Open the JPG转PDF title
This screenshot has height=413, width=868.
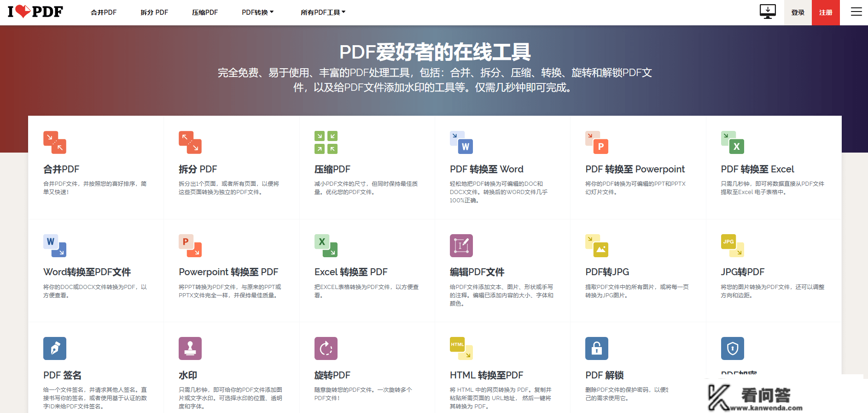coord(743,272)
